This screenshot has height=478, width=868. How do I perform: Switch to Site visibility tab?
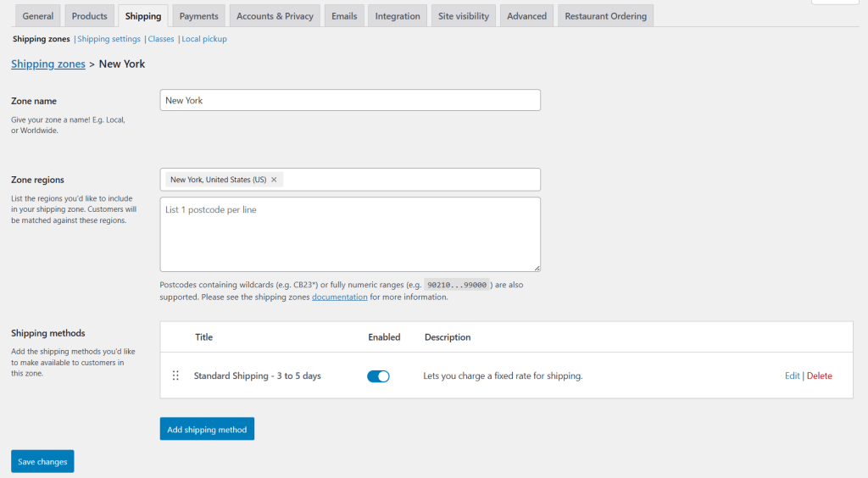click(463, 16)
